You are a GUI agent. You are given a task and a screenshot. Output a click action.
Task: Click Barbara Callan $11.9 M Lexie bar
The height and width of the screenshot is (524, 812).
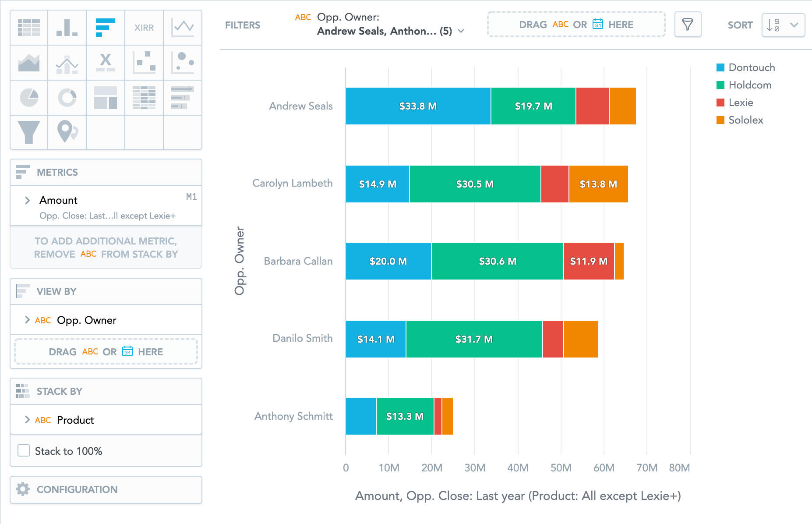(589, 261)
